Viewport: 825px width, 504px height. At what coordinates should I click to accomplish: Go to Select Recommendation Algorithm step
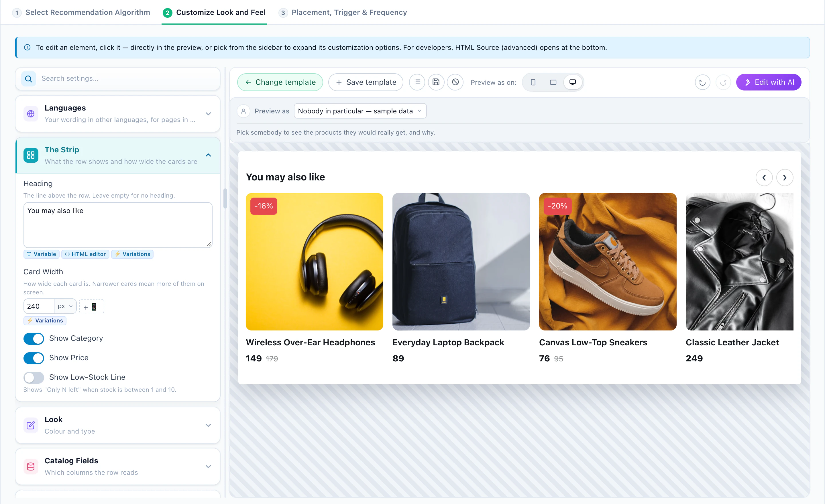[x=81, y=12]
